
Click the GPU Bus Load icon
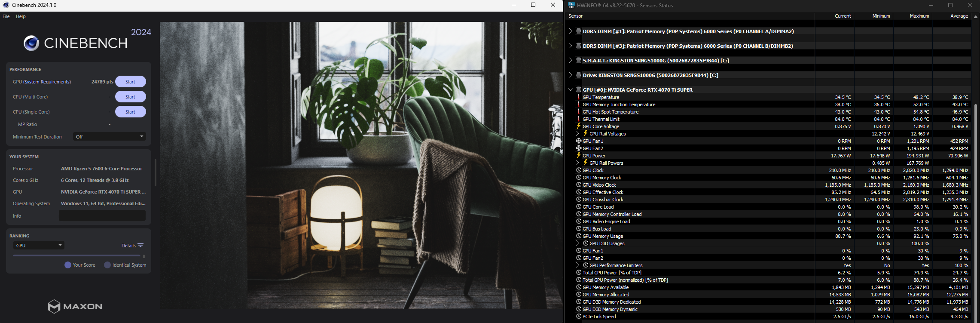point(579,229)
